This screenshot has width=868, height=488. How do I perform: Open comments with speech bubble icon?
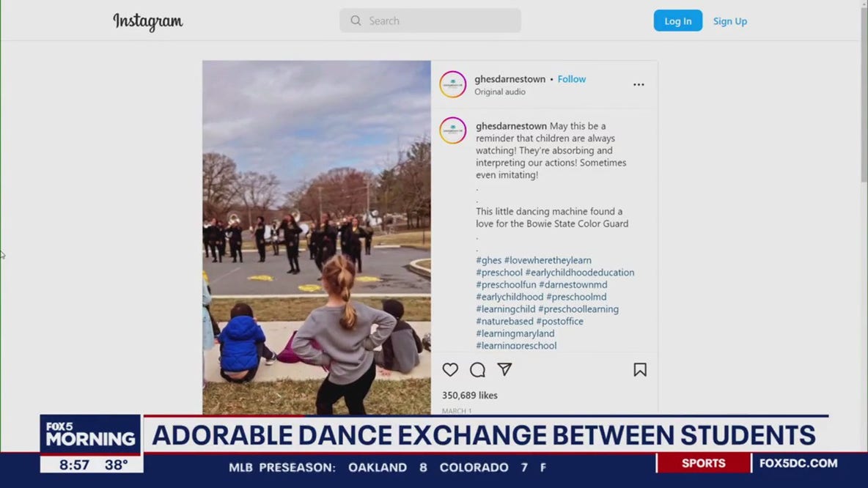point(477,370)
